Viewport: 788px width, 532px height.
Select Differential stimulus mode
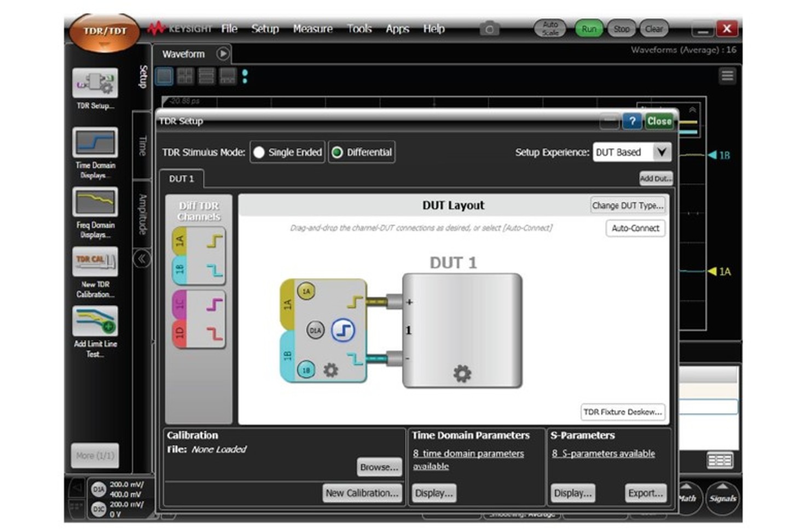click(x=362, y=152)
